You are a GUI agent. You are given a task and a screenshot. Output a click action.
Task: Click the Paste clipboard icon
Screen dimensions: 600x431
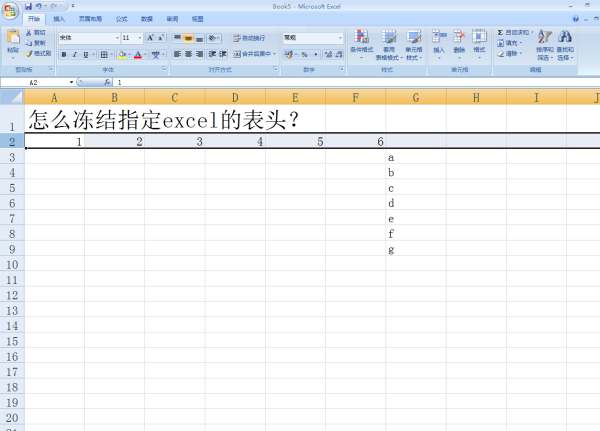pyautogui.click(x=13, y=37)
